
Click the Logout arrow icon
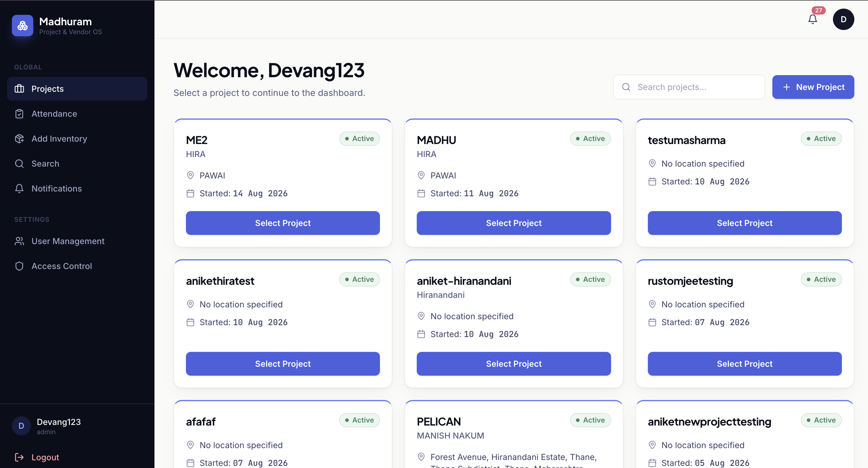click(20, 457)
